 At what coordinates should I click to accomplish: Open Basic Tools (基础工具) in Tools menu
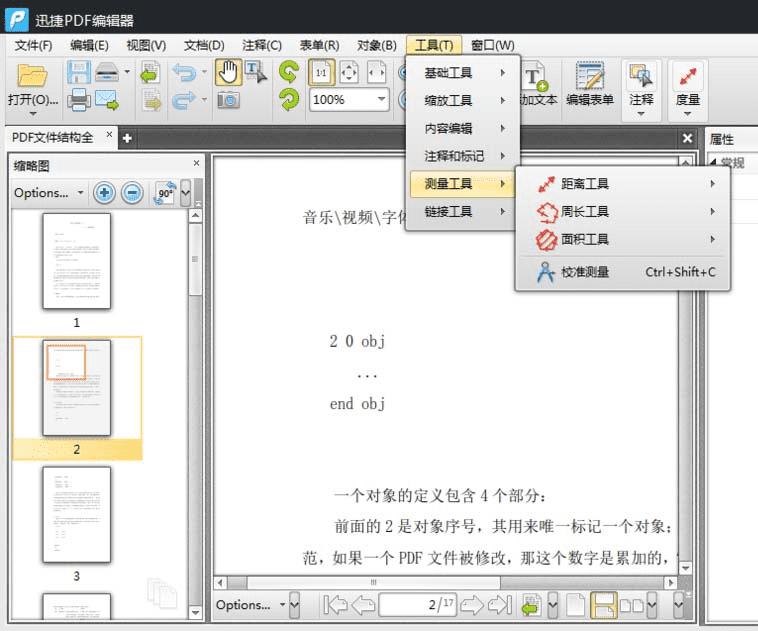(463, 73)
